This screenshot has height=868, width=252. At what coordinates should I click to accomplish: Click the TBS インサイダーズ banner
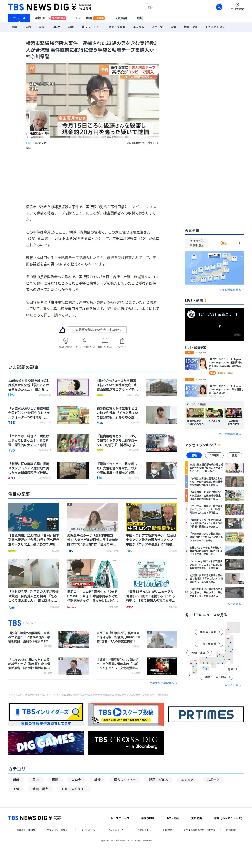tap(46, 715)
